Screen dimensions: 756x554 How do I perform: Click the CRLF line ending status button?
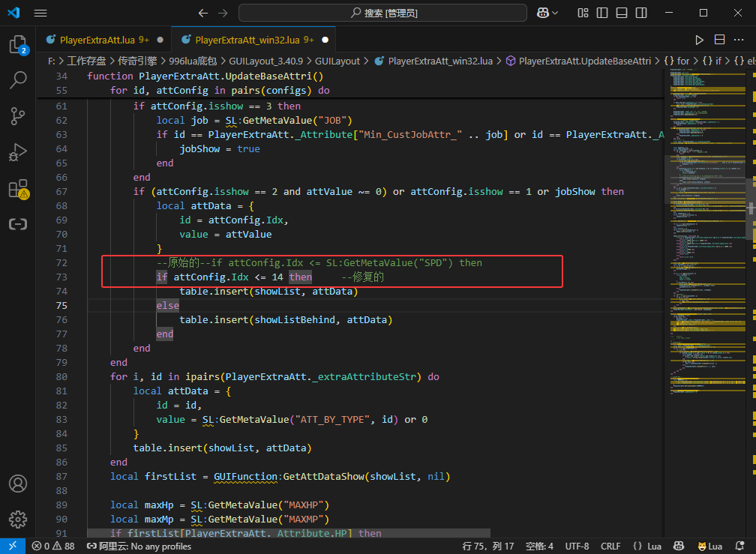(610, 547)
